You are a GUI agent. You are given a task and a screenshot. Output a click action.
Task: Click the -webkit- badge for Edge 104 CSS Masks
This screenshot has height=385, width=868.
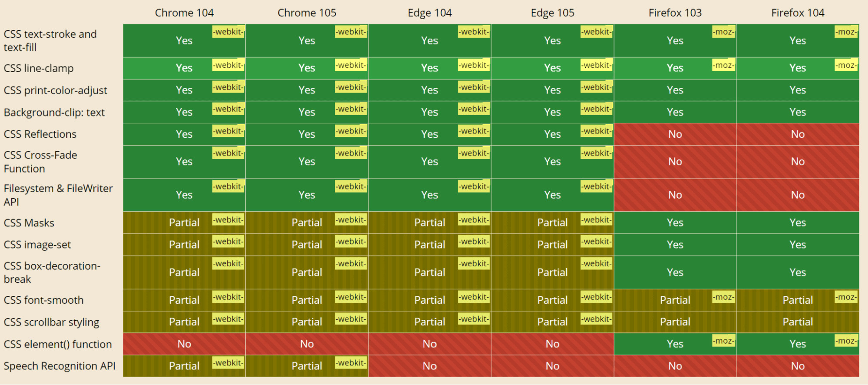tap(474, 220)
